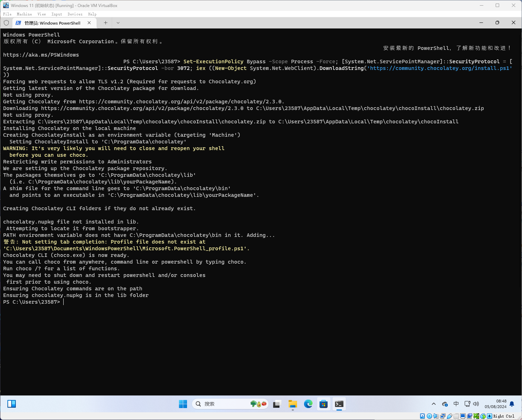Image resolution: width=522 pixels, height=420 pixels.
Task: Open Task View from the taskbar
Action: pos(277,404)
